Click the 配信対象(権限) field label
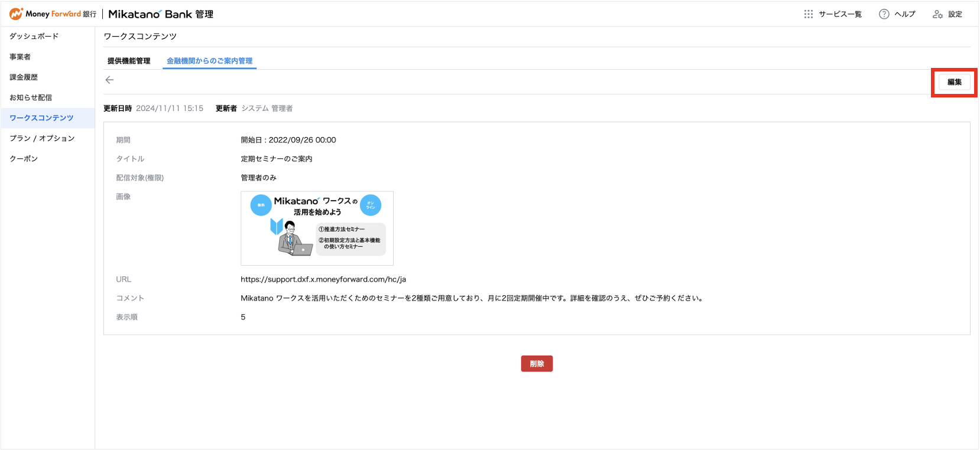 (140, 178)
